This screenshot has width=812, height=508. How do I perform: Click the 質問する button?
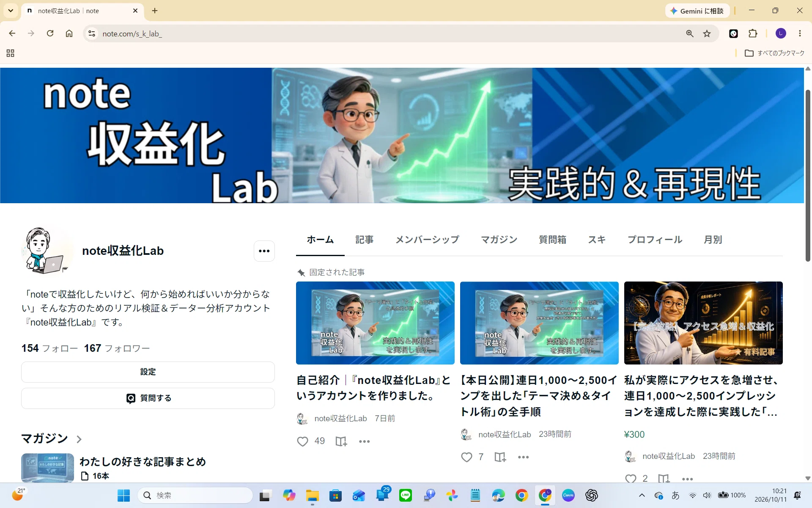[x=148, y=398]
